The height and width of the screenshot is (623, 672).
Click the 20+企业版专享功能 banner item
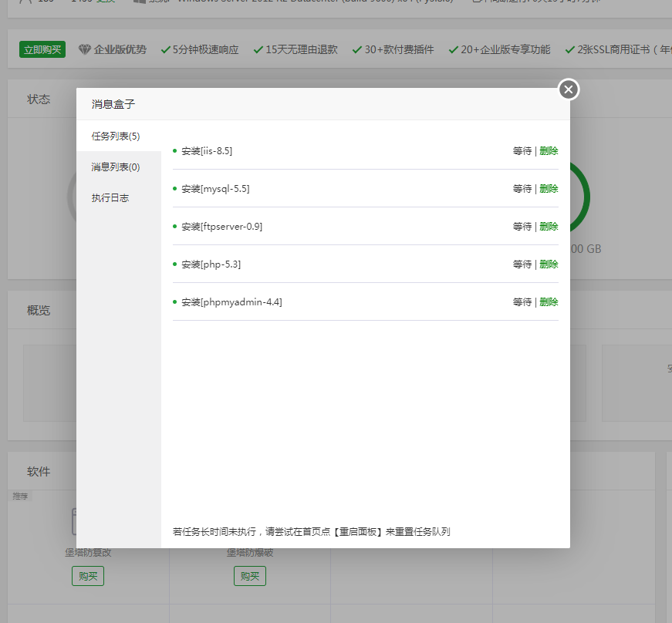point(499,49)
